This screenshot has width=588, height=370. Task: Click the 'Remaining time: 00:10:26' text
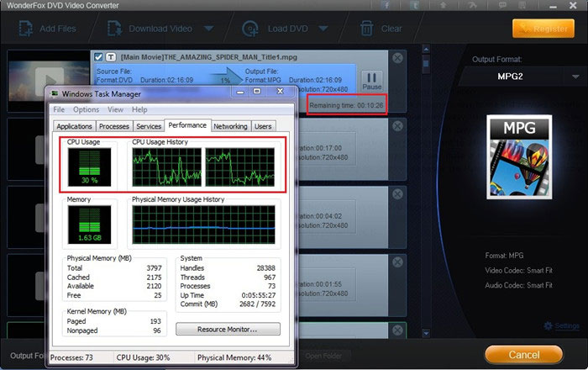click(x=346, y=105)
